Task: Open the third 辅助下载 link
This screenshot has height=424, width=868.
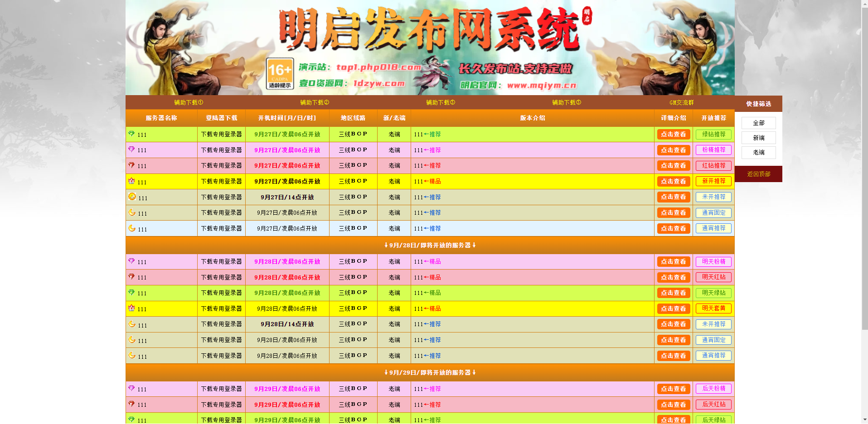Action: tap(441, 102)
